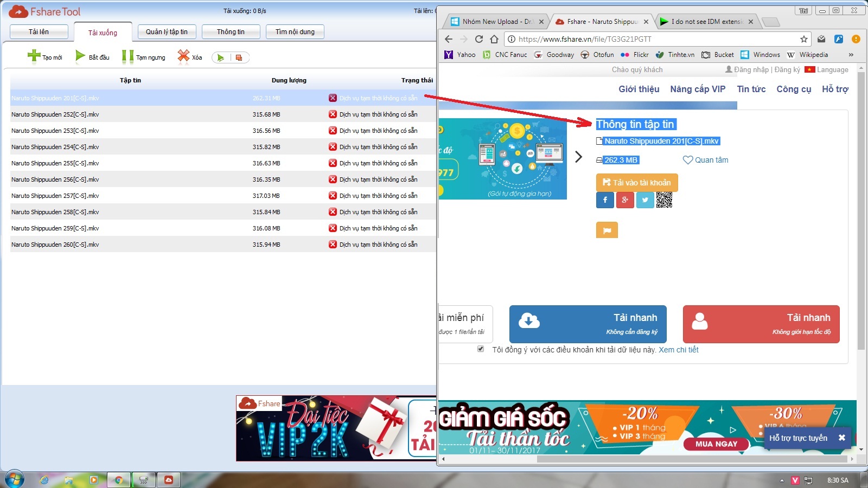Select 'Naruto Shippuuden 255[C-S].mkv' row
Image resolution: width=868 pixels, height=488 pixels.
tap(222, 163)
